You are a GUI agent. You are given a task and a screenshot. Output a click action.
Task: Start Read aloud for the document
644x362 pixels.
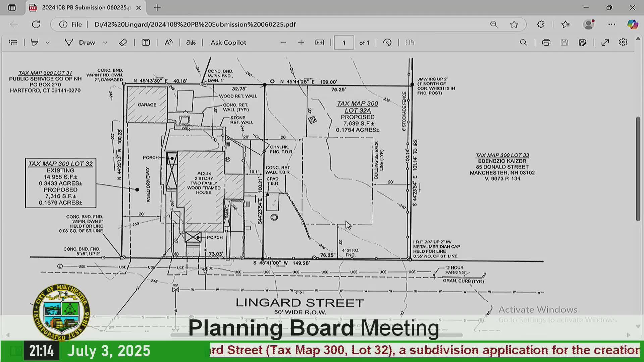point(168,42)
